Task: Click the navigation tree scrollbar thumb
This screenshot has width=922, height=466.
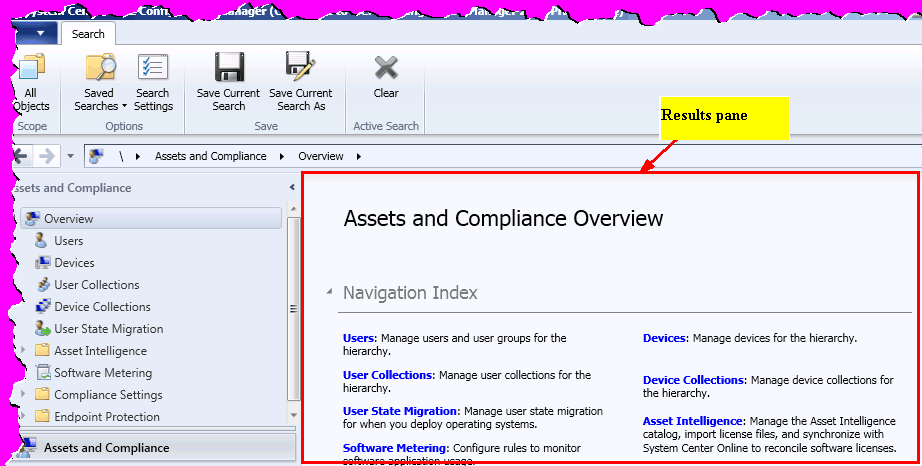Action: pyautogui.click(x=293, y=309)
